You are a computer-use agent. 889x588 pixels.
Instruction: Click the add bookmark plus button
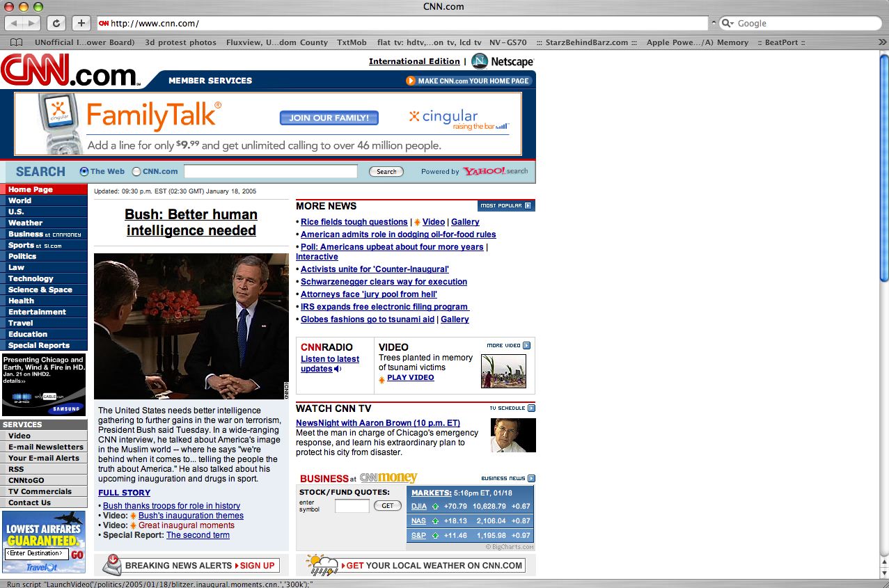81,23
